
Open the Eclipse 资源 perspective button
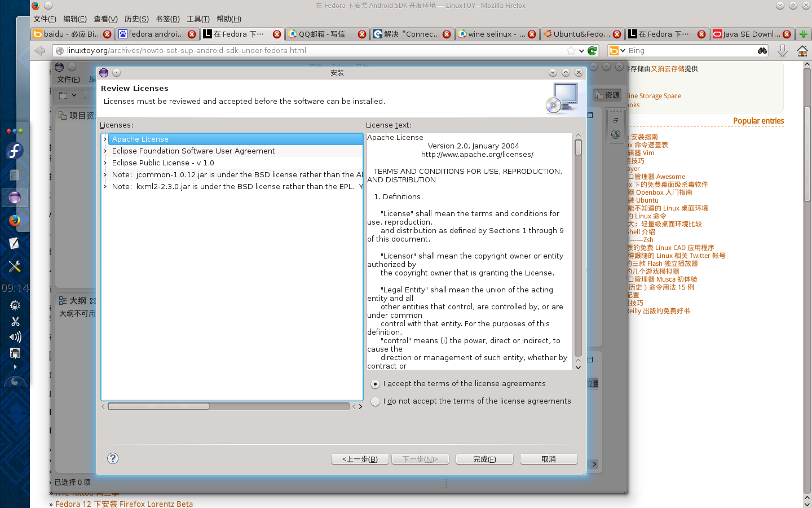(607, 95)
